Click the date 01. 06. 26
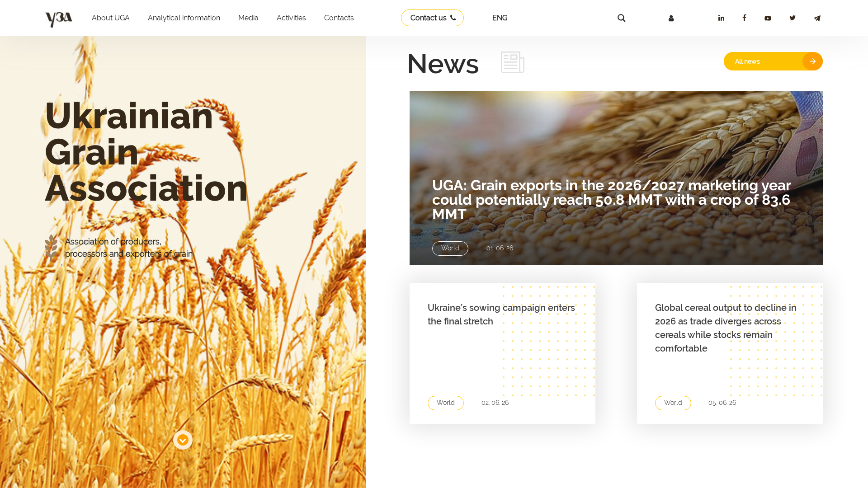 pos(500,249)
